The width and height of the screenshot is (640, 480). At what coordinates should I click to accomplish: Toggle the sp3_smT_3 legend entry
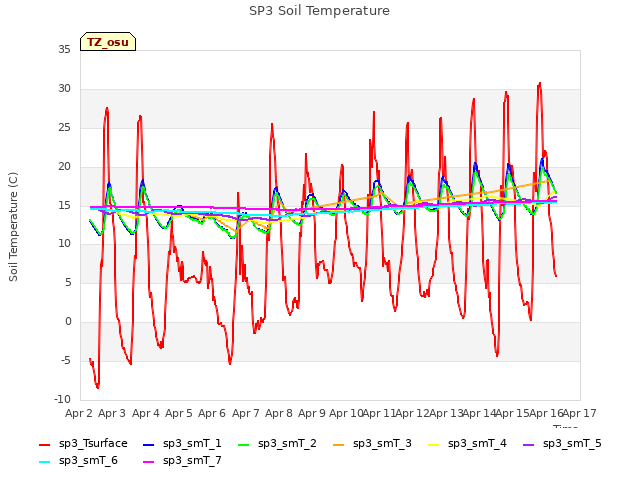(372, 444)
